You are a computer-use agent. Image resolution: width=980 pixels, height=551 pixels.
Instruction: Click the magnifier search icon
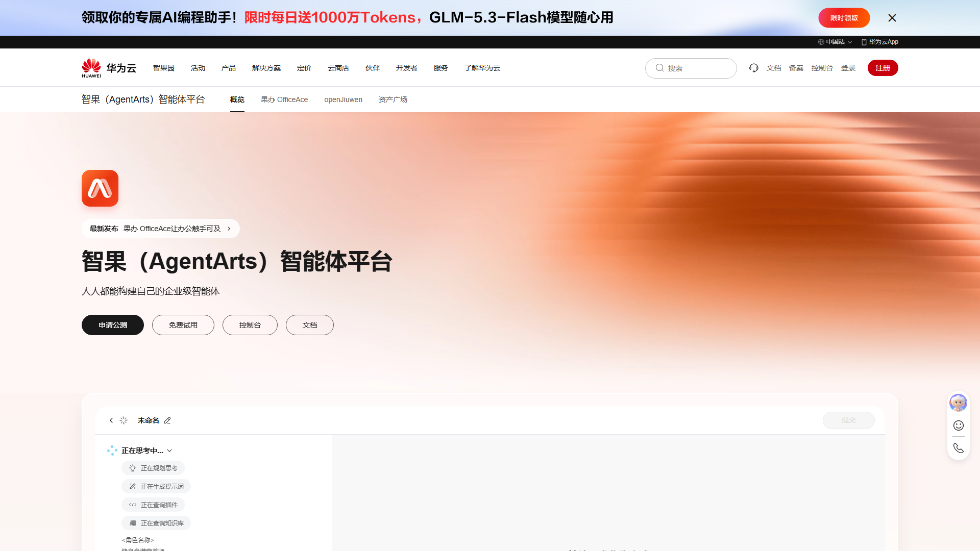tap(660, 68)
